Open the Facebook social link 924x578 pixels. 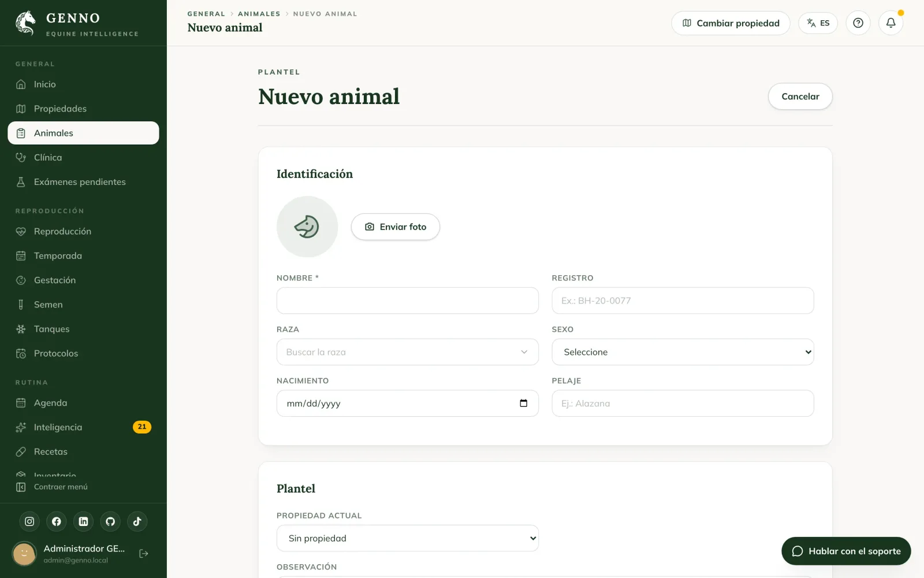(57, 521)
